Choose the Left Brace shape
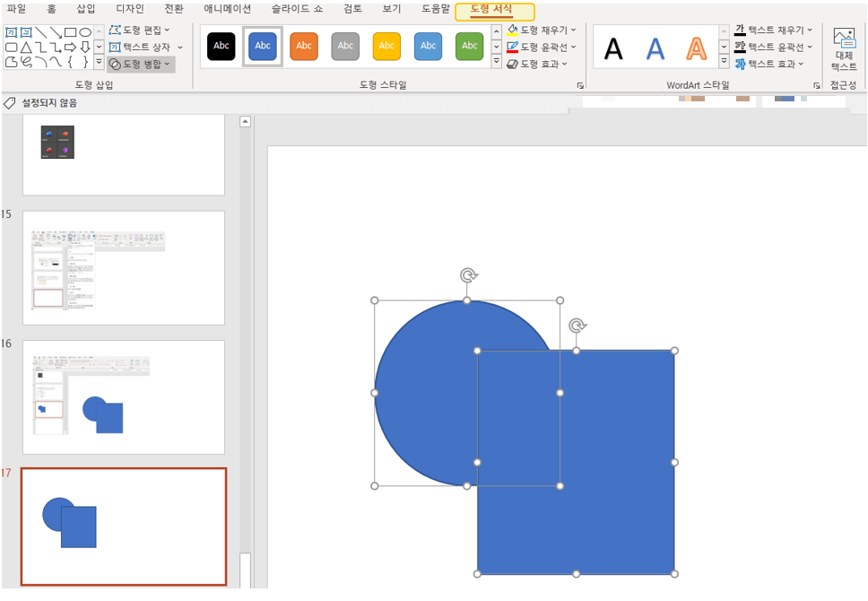Image resolution: width=868 pixels, height=601 pixels. [70, 62]
